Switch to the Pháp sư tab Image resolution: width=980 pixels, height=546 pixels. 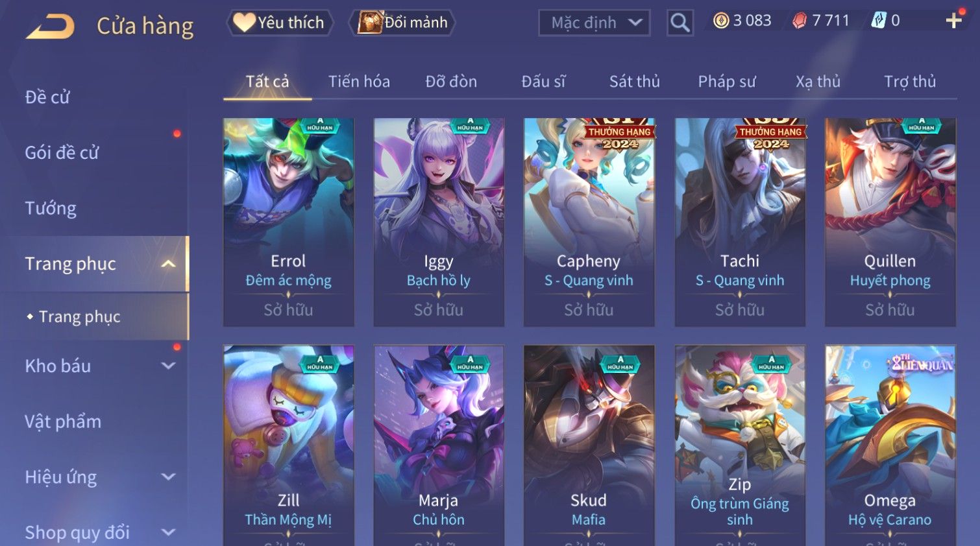click(x=727, y=82)
